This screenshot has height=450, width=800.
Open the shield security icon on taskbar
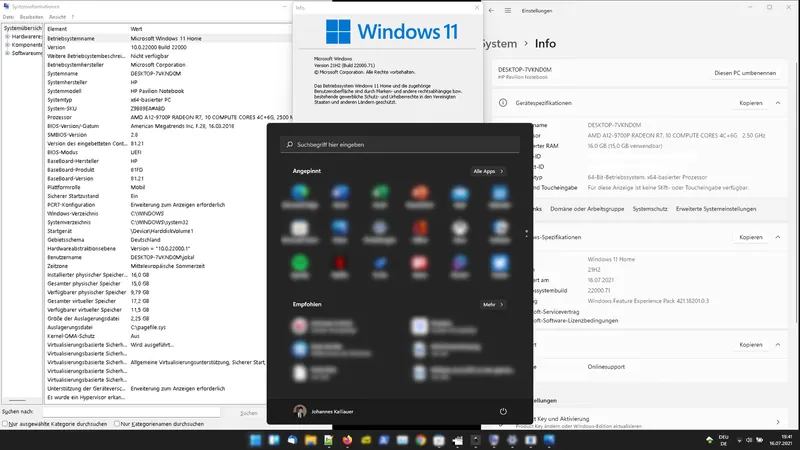(x=493, y=440)
